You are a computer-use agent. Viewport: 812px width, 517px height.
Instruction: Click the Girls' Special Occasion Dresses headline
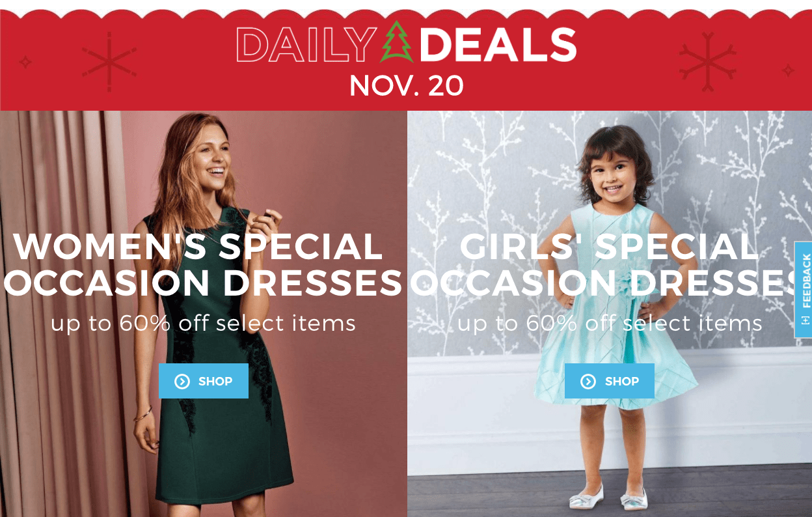coord(610,264)
